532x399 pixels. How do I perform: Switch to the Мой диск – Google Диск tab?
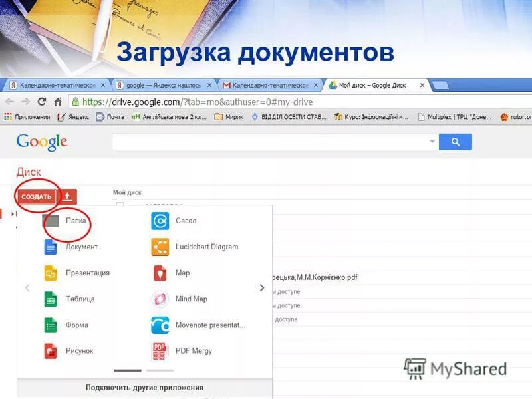(x=372, y=85)
